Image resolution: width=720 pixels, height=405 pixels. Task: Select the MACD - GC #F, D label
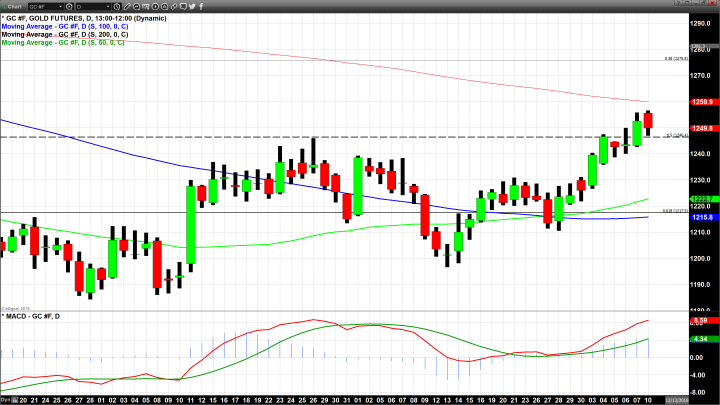click(32, 316)
